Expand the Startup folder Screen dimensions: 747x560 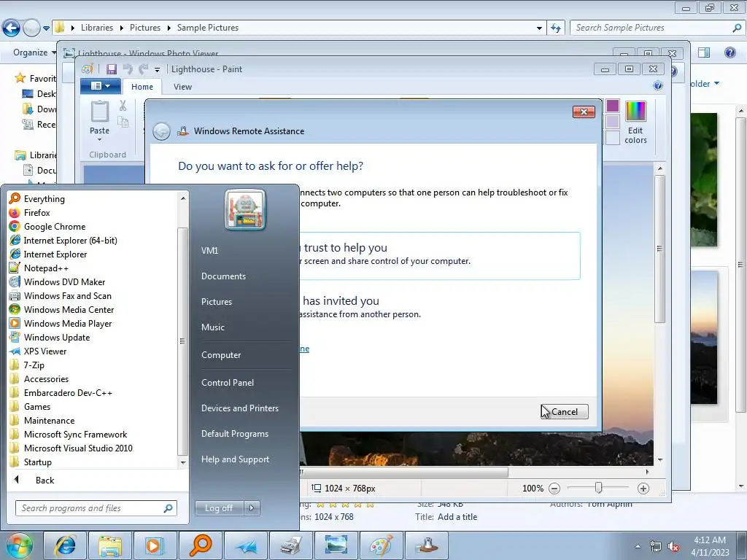click(x=31, y=462)
